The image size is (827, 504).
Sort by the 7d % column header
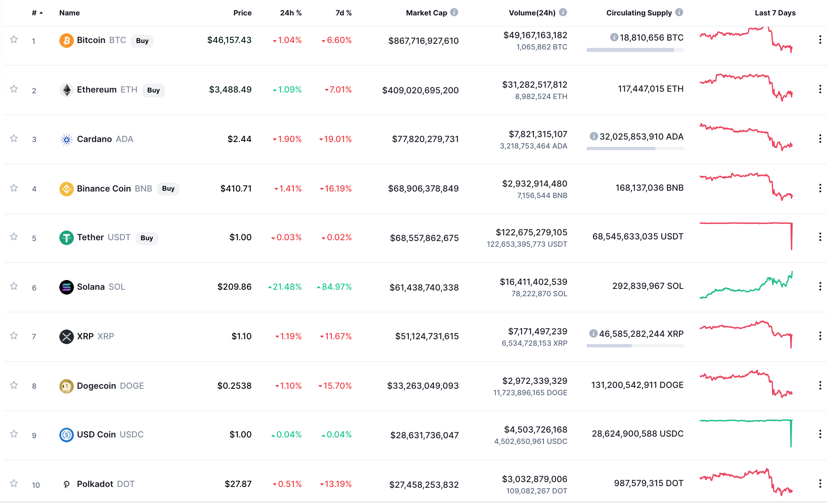[x=343, y=13]
